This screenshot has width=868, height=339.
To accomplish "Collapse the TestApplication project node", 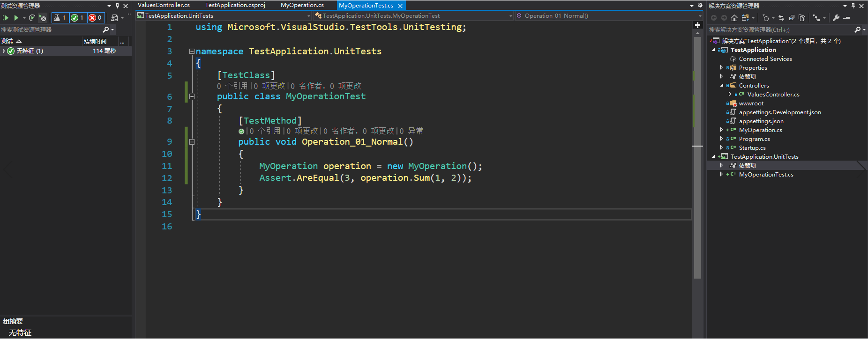I will coord(713,50).
